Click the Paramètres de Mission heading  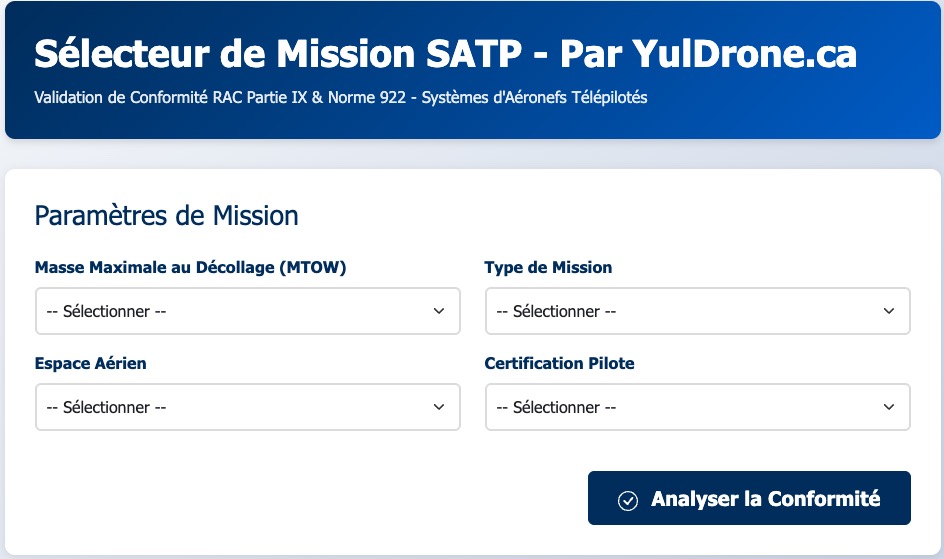[x=166, y=216]
